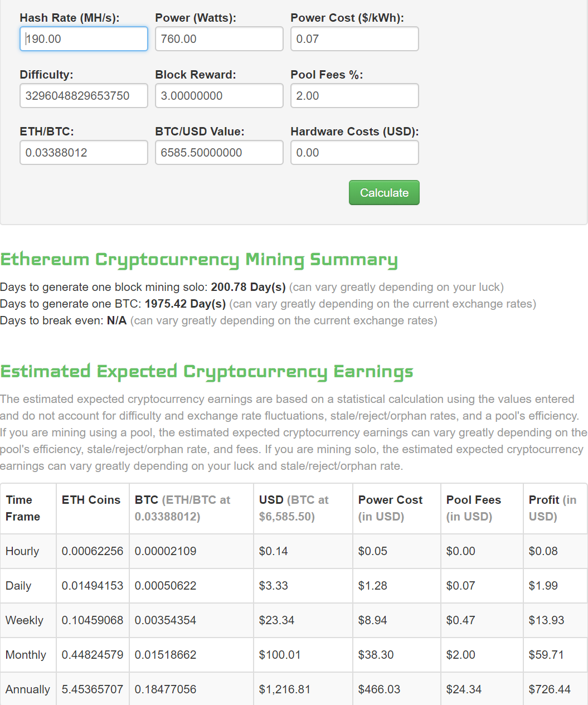The image size is (588, 705).
Task: Click the weekly BTC value 0.00354354
Action: tap(166, 620)
